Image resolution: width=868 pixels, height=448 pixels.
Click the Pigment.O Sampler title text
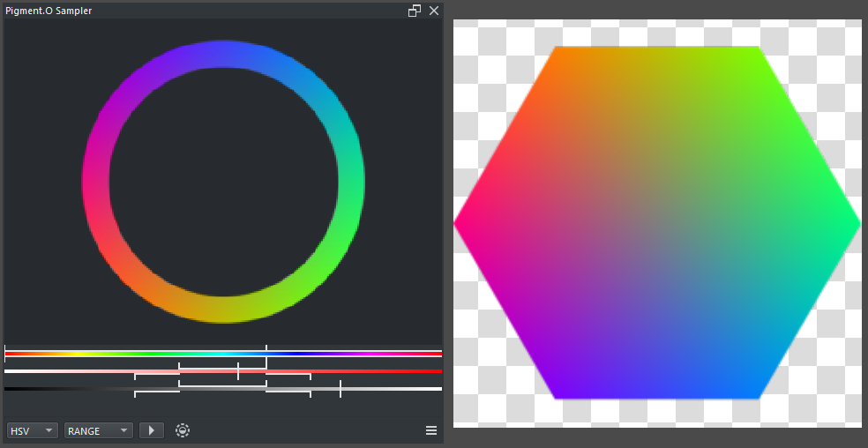click(49, 11)
